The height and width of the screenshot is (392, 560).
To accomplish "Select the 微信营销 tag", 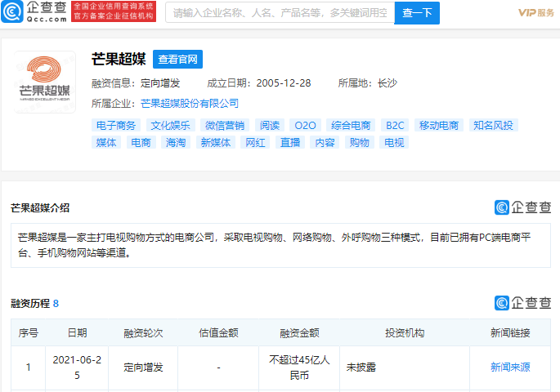I will point(225,125).
